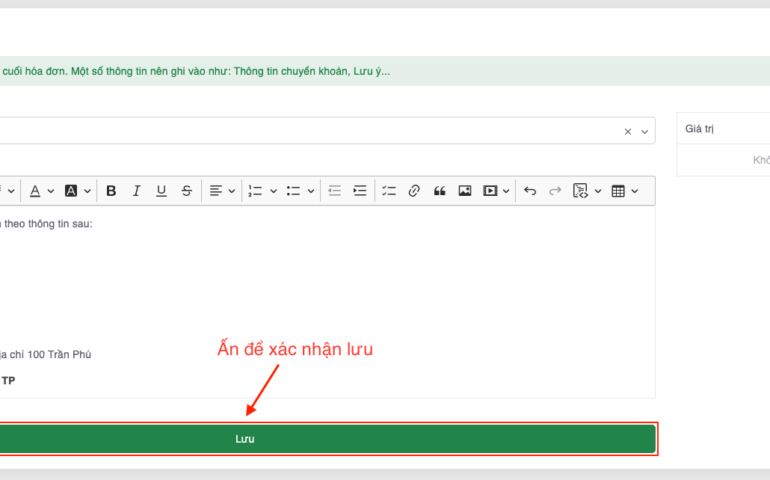Insert a block quote
Image resolution: width=770 pixels, height=480 pixels.
[439, 191]
